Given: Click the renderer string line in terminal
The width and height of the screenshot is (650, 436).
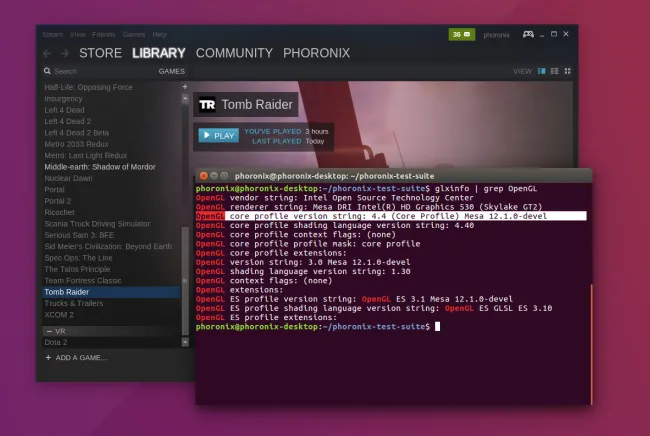Looking at the screenshot, I should tap(369, 207).
